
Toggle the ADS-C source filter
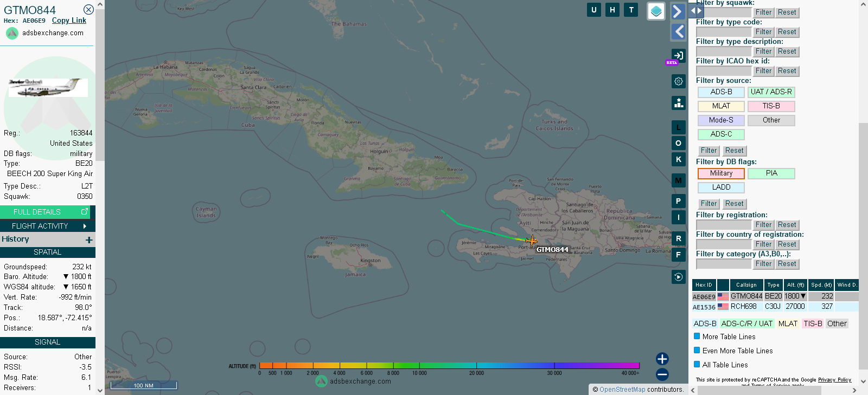pos(721,134)
